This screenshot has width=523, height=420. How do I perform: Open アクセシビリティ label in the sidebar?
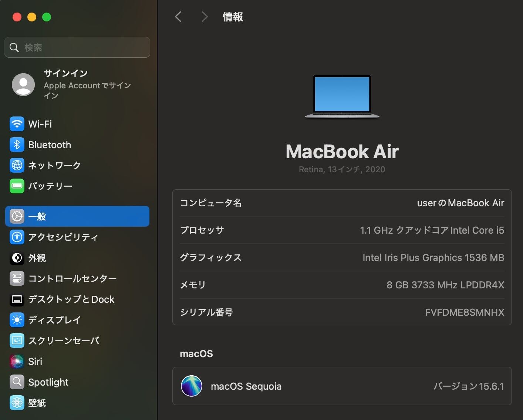(x=63, y=237)
